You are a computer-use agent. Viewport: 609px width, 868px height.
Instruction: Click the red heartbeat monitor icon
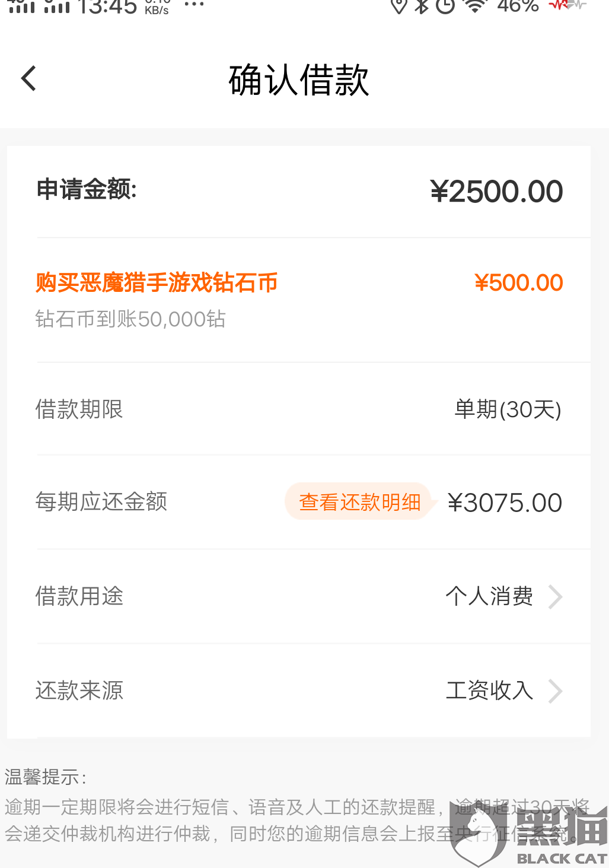pos(567,5)
